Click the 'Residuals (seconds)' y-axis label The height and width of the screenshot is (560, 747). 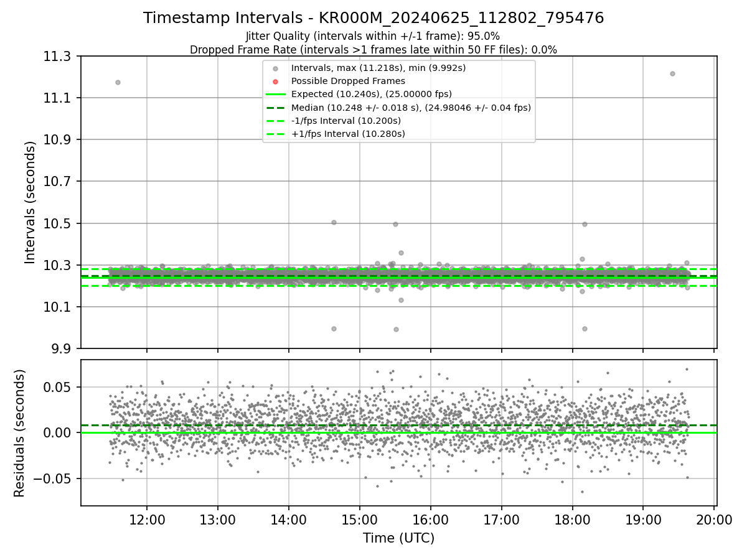pyautogui.click(x=20, y=433)
